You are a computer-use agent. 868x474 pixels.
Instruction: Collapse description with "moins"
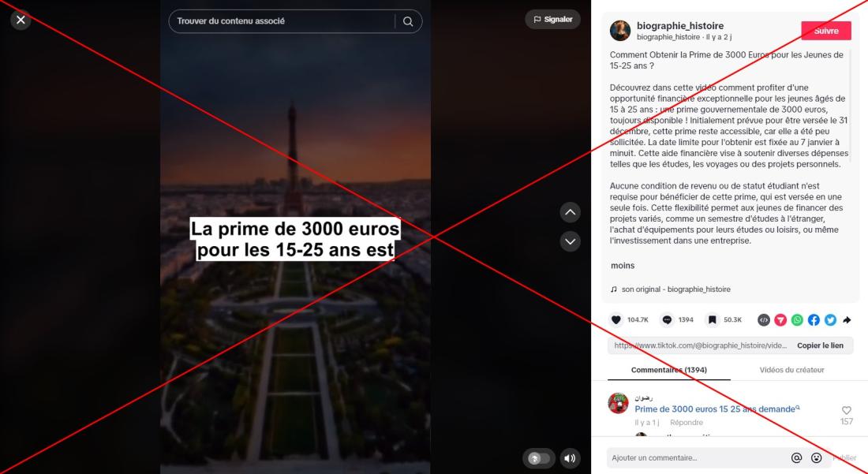tap(623, 266)
